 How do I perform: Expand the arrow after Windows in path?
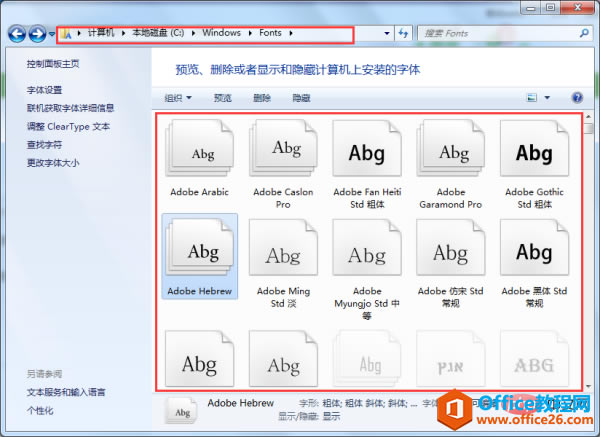pyautogui.click(x=250, y=33)
